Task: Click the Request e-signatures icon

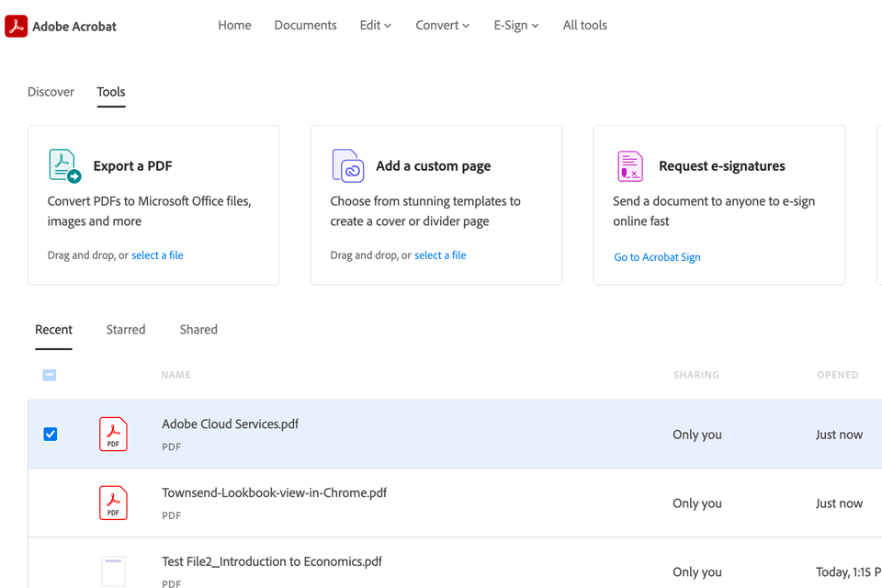Action: tap(630, 166)
